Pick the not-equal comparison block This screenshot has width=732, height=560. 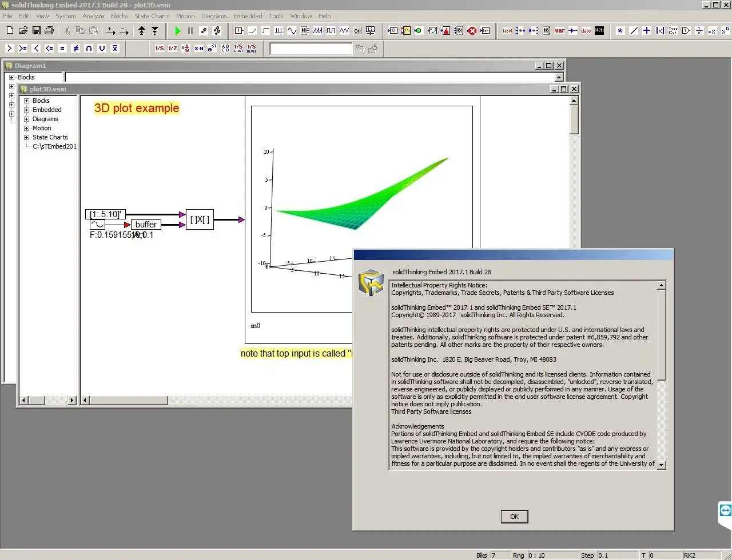[x=75, y=49]
